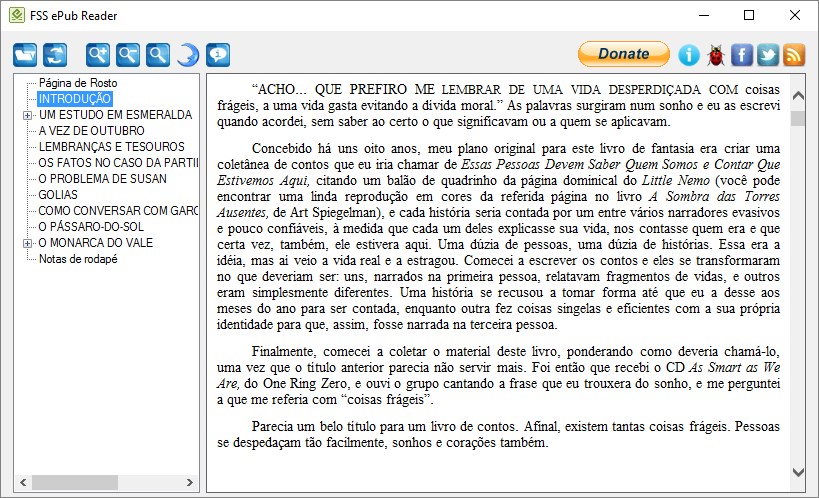Open O PÁSSARO-DO-SOL chapter
819x498 pixels.
pos(91,227)
